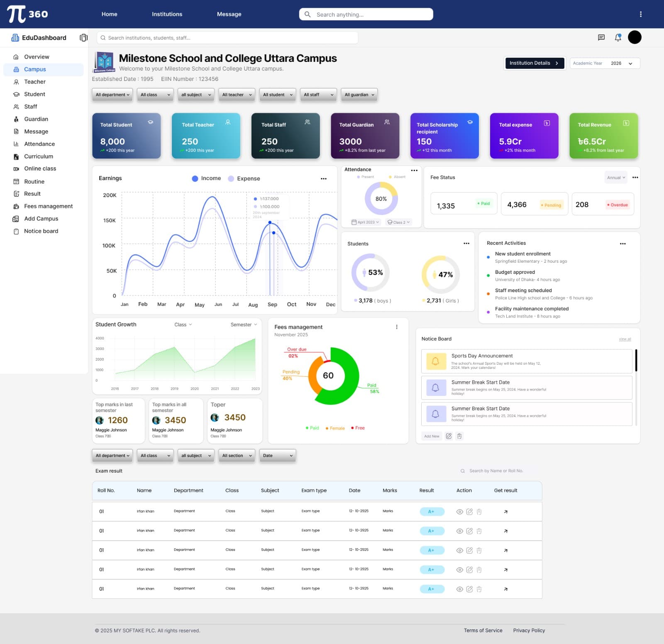Image resolution: width=664 pixels, height=644 pixels.
Task: Open the three-dot menu in top navigation bar
Action: tap(641, 14)
